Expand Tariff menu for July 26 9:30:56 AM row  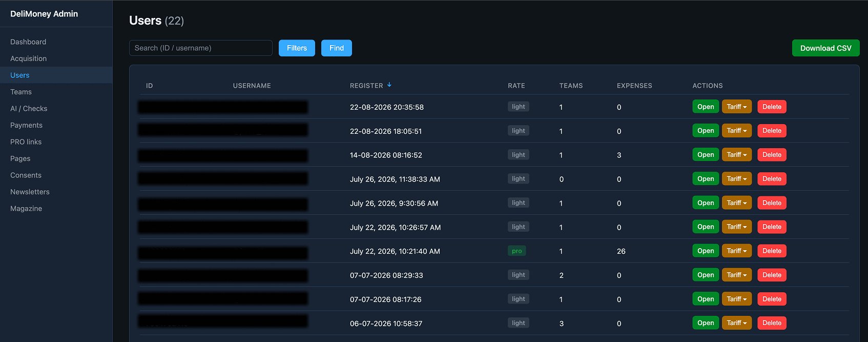(737, 203)
